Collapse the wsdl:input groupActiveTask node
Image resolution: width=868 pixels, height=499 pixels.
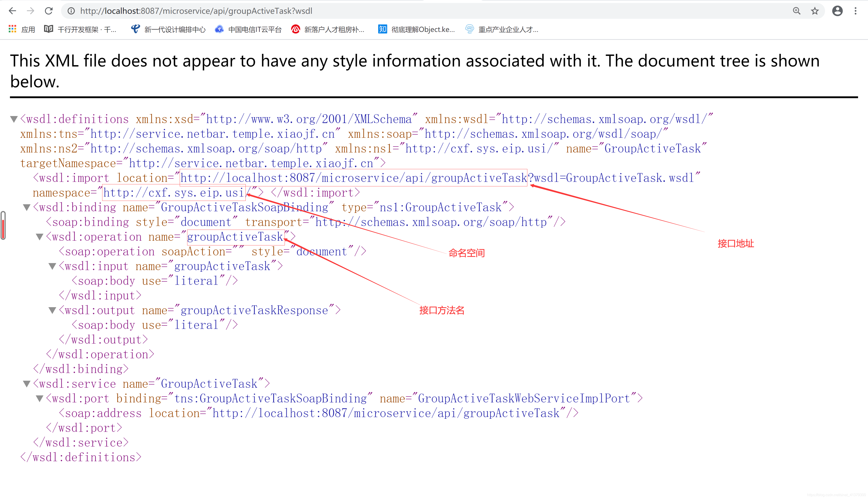click(52, 266)
